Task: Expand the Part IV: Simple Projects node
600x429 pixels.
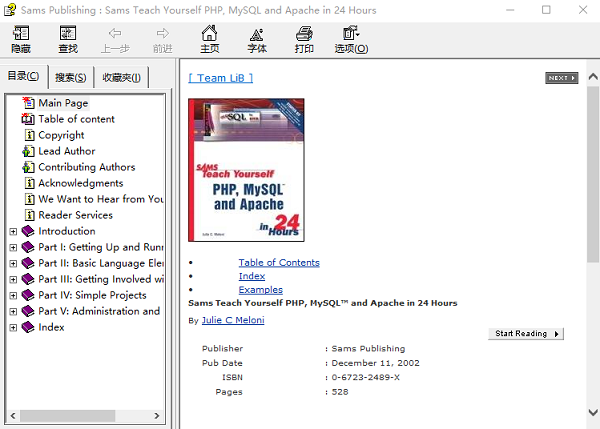Action: coord(13,295)
